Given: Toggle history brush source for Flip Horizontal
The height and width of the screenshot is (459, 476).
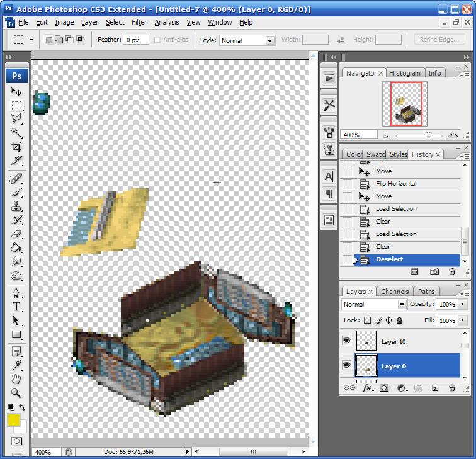Looking at the screenshot, I should (x=348, y=184).
